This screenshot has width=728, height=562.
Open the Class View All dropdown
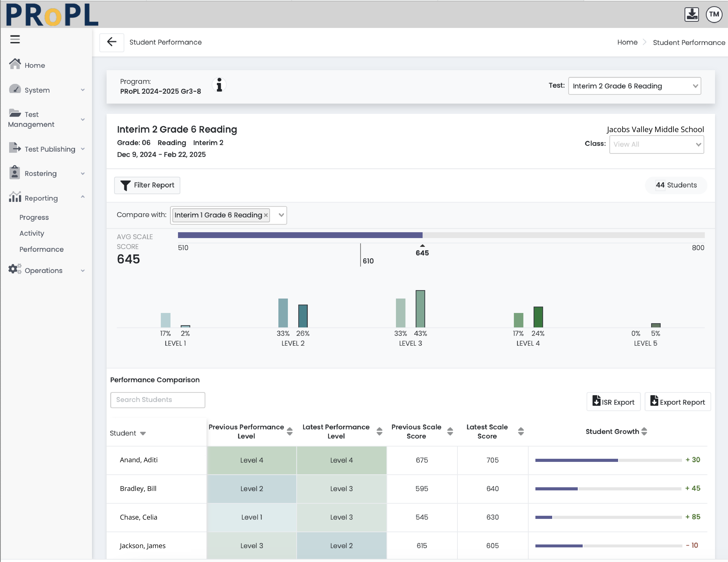pos(656,144)
